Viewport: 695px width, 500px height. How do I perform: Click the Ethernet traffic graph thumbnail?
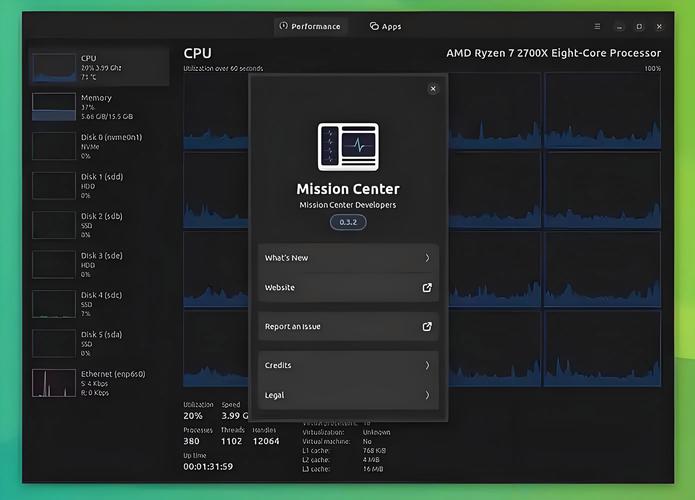pos(54,383)
